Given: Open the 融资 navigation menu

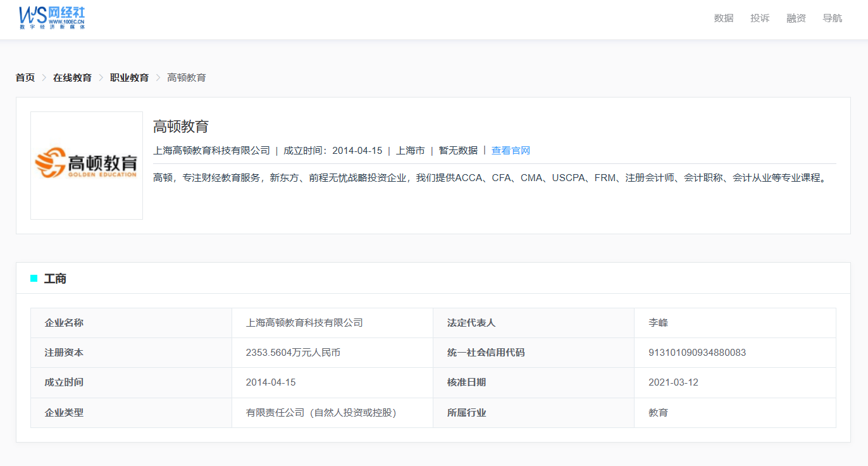Looking at the screenshot, I should point(796,18).
